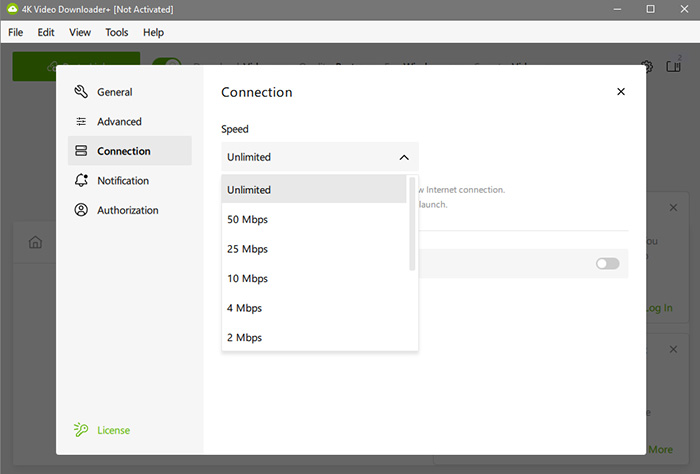Screen dimensions: 700x474
Task: Open the View menu
Action: (80, 33)
